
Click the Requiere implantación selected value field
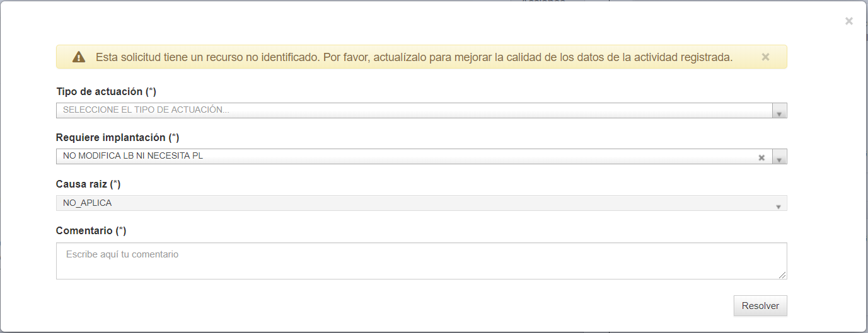tap(421, 157)
